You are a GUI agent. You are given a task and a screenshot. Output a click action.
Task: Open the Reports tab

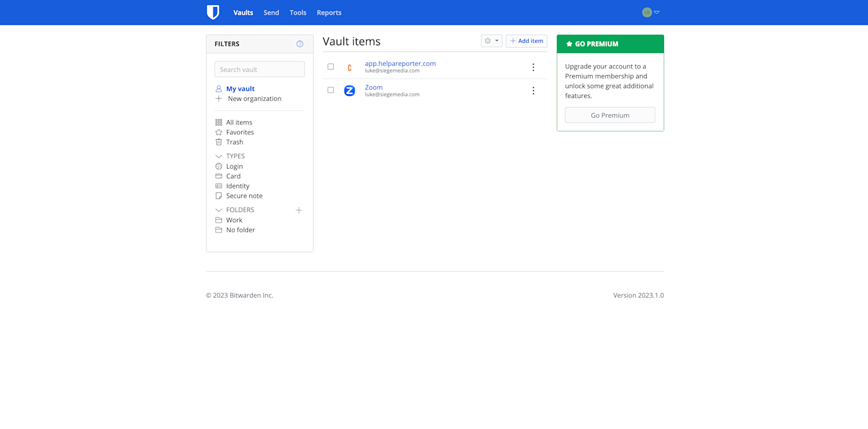[329, 12]
